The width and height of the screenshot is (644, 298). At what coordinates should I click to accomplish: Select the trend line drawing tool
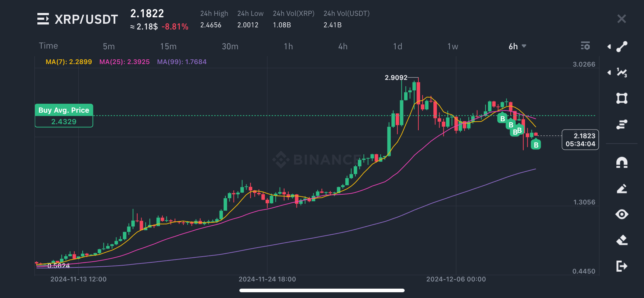coord(622,46)
